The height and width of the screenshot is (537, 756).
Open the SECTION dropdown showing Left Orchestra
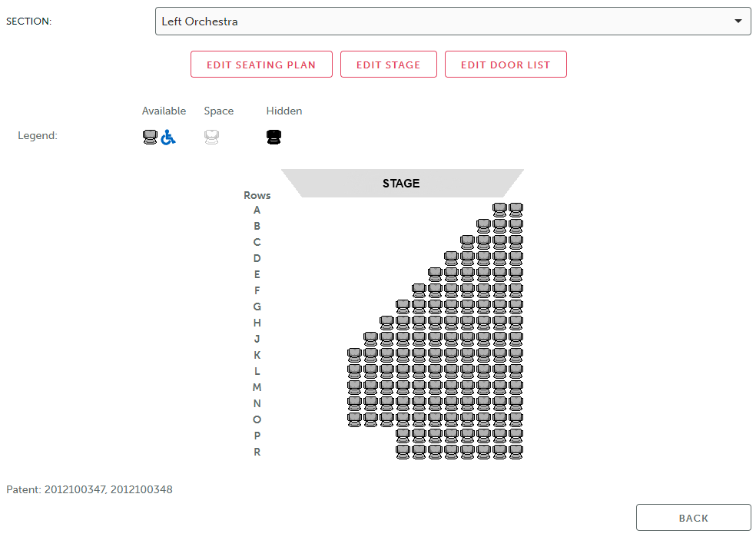point(453,21)
